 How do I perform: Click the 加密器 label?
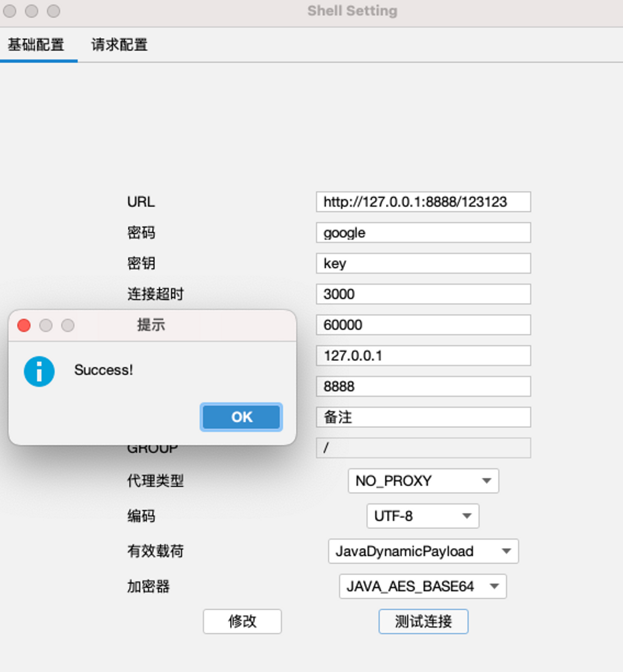pos(149,586)
